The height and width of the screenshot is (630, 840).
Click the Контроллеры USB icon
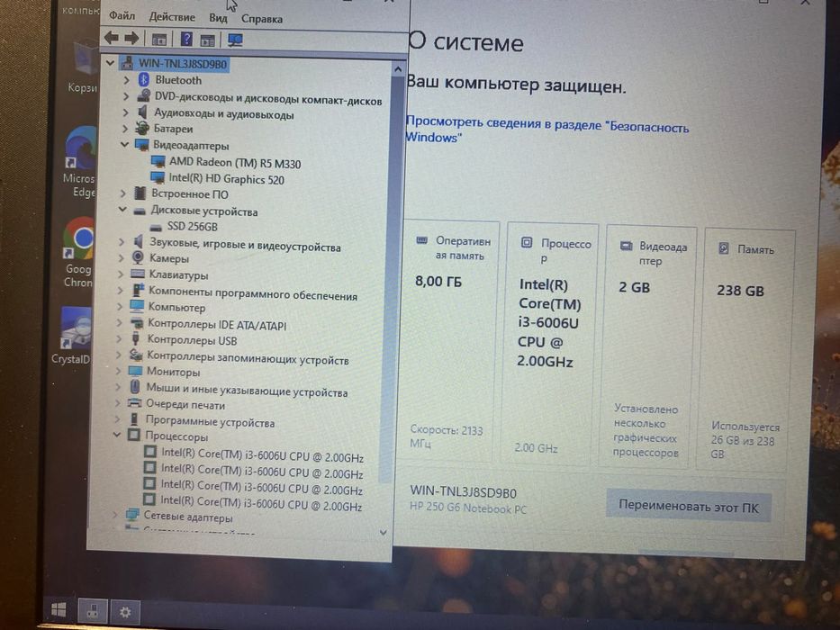[x=136, y=339]
